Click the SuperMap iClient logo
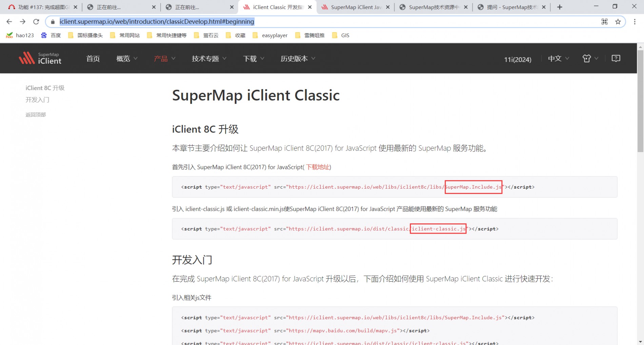This screenshot has height=345, width=644. coord(40,58)
